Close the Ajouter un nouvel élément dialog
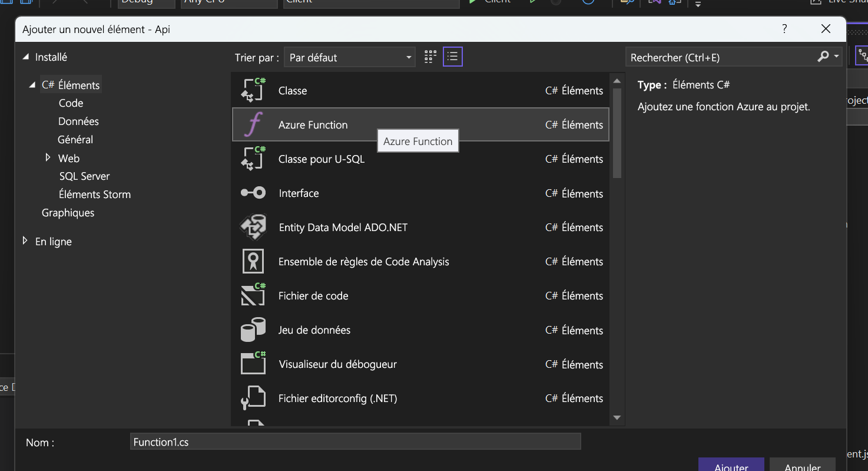The width and height of the screenshot is (868, 471). pyautogui.click(x=826, y=29)
